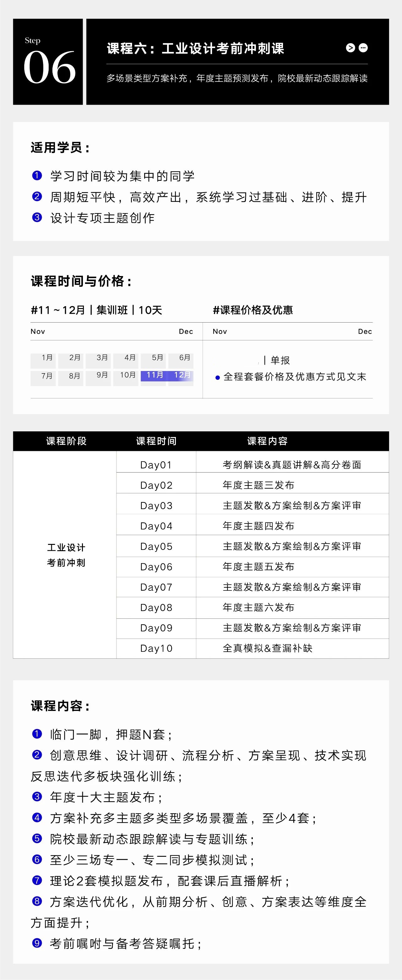Click the 1月 calendar cell
Viewport: 402px width, 980px height.
[x=43, y=360]
